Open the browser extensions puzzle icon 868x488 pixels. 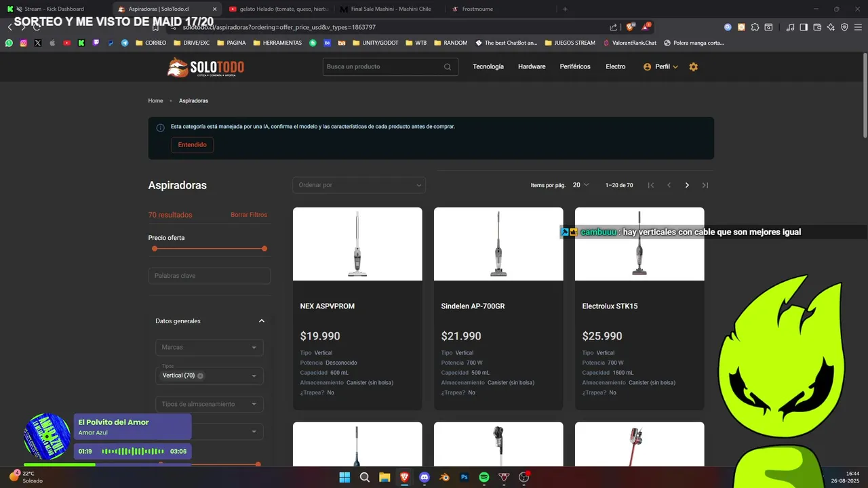tap(755, 27)
